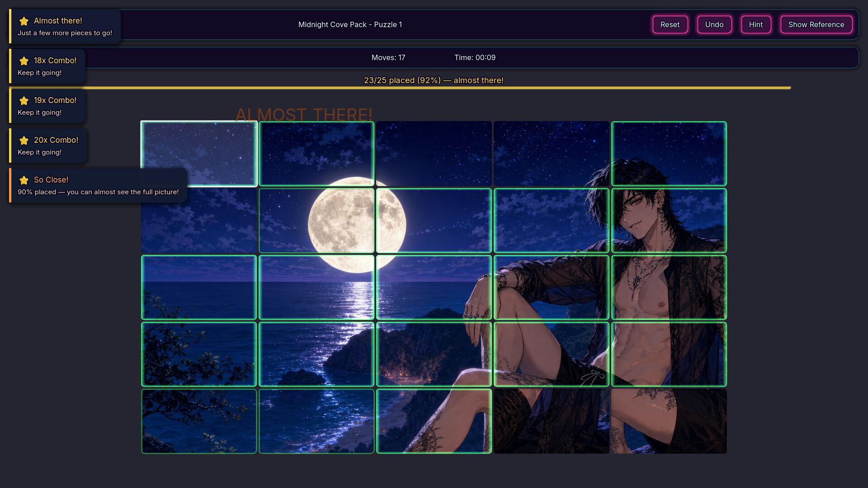Dismiss the '18x Combo!' notification
Viewport: 868px width, 488px height.
click(x=47, y=66)
